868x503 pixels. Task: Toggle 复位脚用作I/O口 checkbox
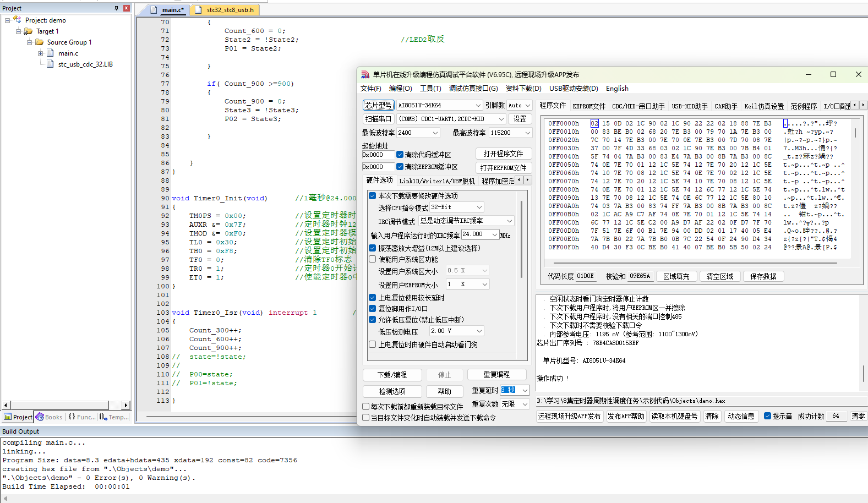pos(373,309)
